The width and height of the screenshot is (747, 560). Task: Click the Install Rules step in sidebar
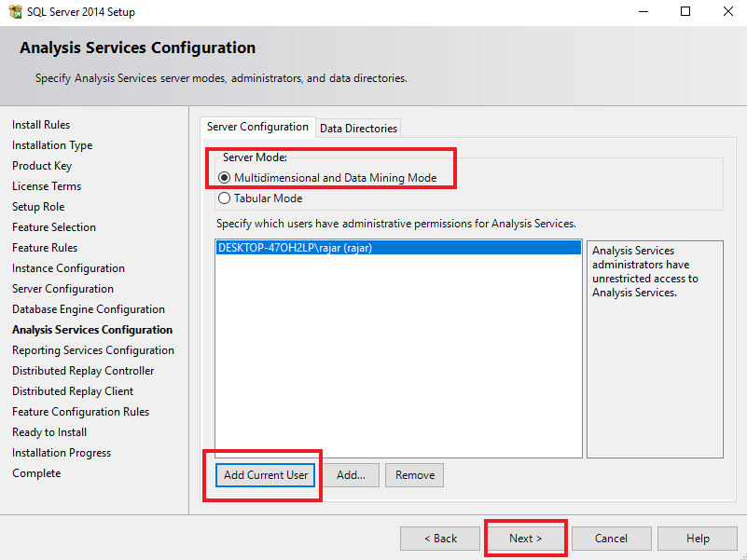coord(41,125)
